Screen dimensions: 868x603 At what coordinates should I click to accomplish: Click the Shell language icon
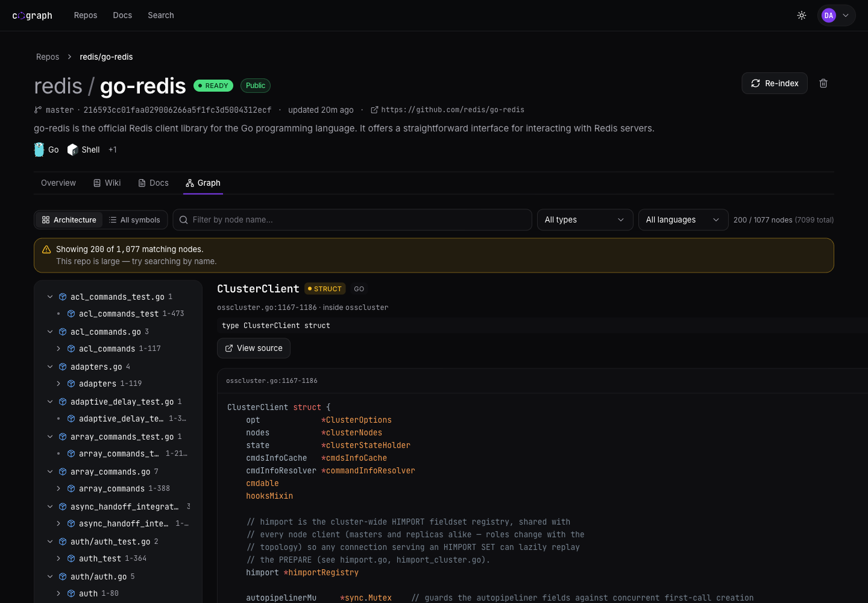(73, 150)
